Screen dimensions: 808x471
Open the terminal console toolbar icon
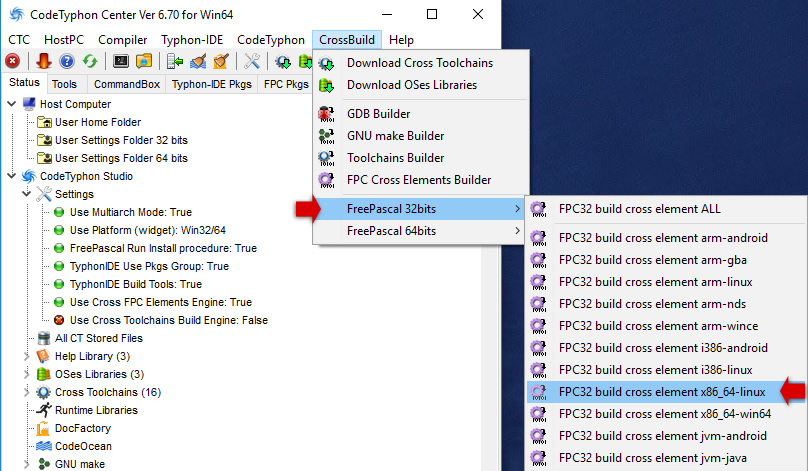click(x=121, y=62)
